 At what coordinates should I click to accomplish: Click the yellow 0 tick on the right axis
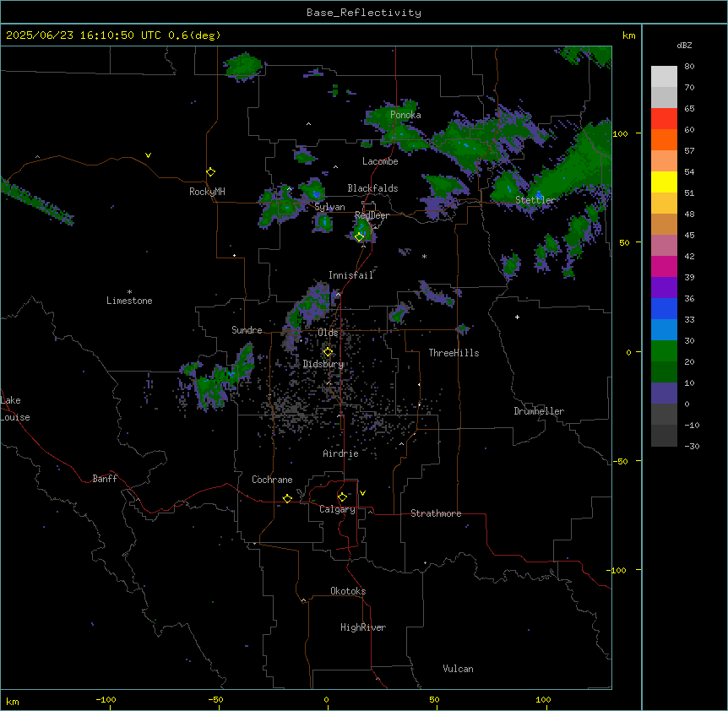pos(628,352)
